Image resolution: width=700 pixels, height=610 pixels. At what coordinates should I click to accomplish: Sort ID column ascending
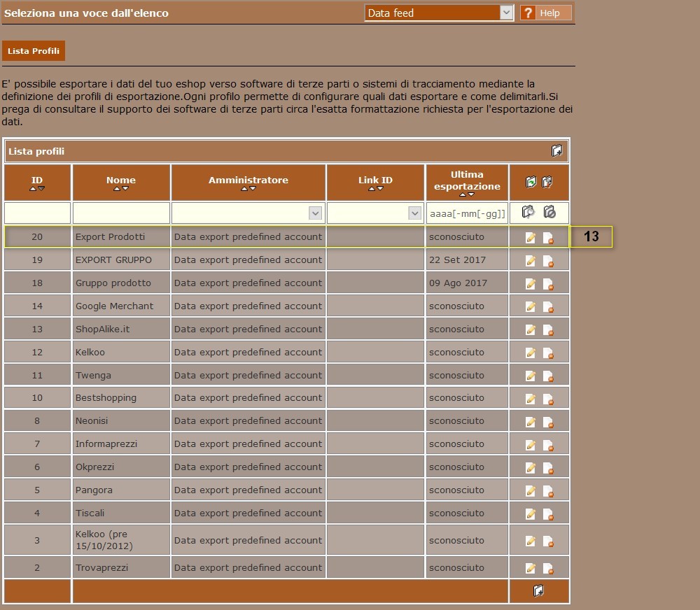[x=33, y=189]
